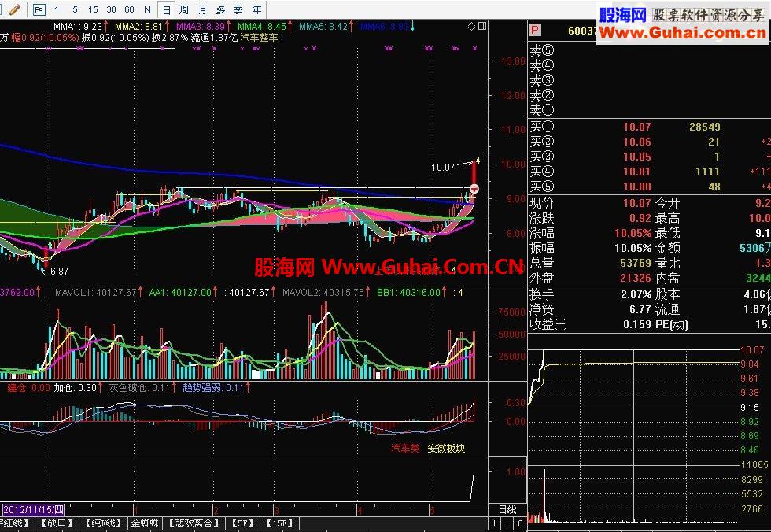Click the MMA5: 8.42 indicator value

coord(323,27)
